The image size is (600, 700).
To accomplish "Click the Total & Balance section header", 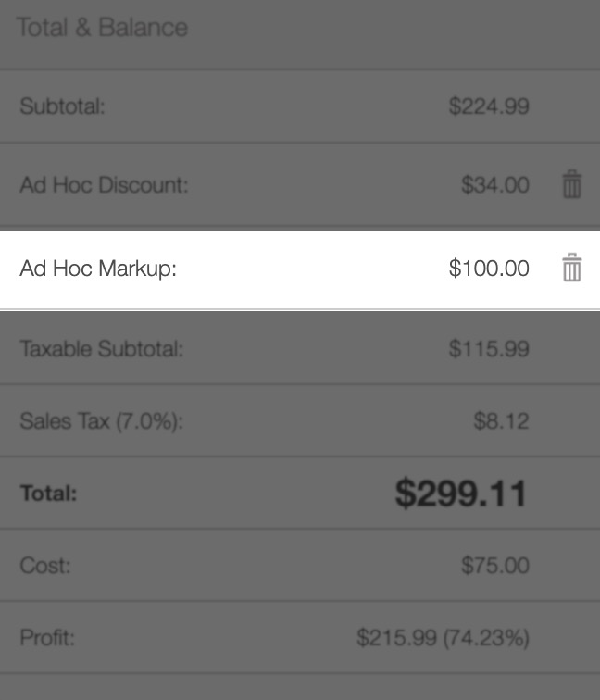I will (102, 28).
